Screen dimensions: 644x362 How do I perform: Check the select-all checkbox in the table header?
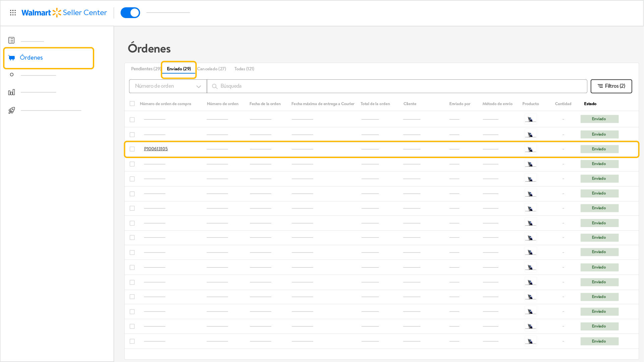coord(132,104)
